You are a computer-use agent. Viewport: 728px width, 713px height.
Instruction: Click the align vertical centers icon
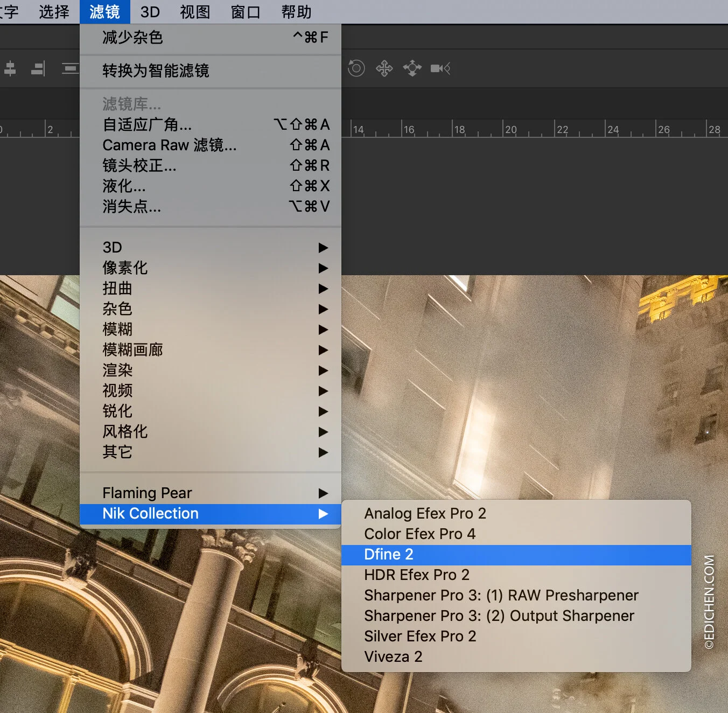coord(10,68)
